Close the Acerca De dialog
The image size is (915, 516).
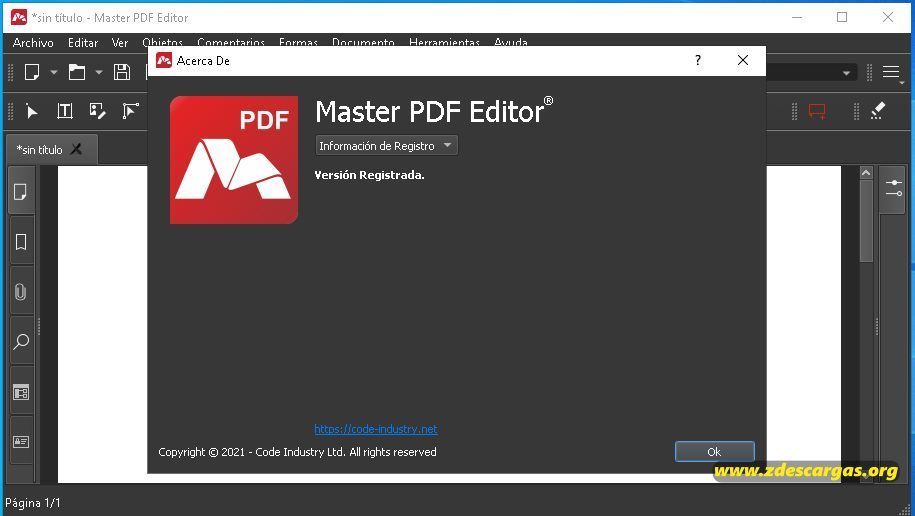[x=742, y=60]
